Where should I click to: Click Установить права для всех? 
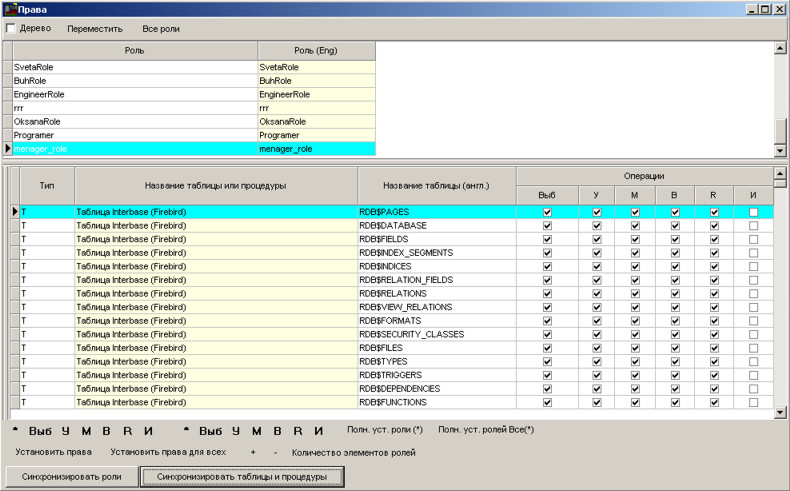tap(168, 452)
